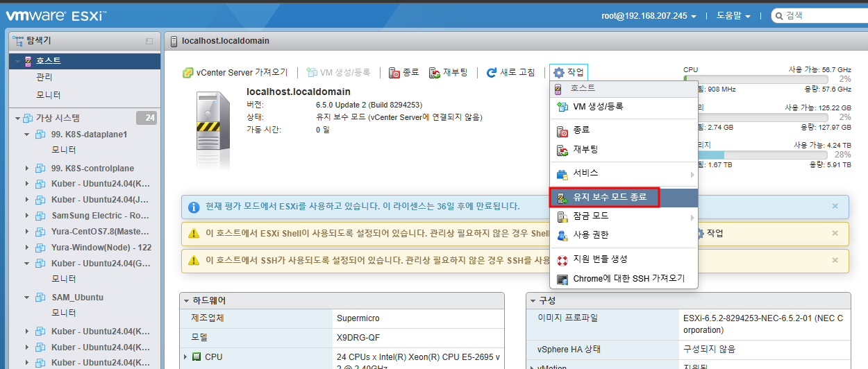This screenshot has height=369, width=868.
Task: Click the host icon beside localhost.localdomain title
Action: (174, 41)
